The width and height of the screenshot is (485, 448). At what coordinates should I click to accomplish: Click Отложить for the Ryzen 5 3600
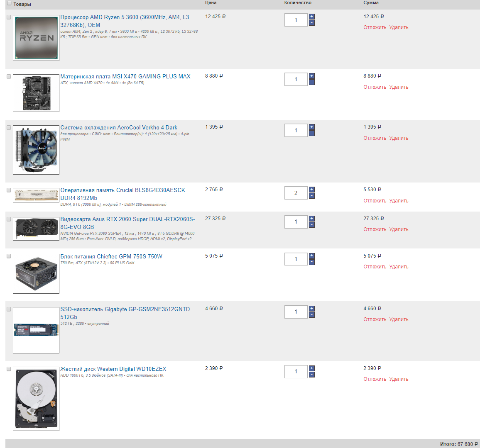pyautogui.click(x=375, y=27)
